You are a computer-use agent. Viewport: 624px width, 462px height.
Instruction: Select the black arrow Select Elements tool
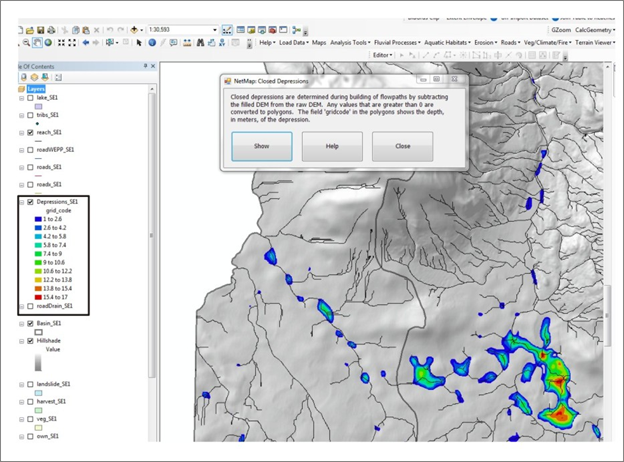139,43
